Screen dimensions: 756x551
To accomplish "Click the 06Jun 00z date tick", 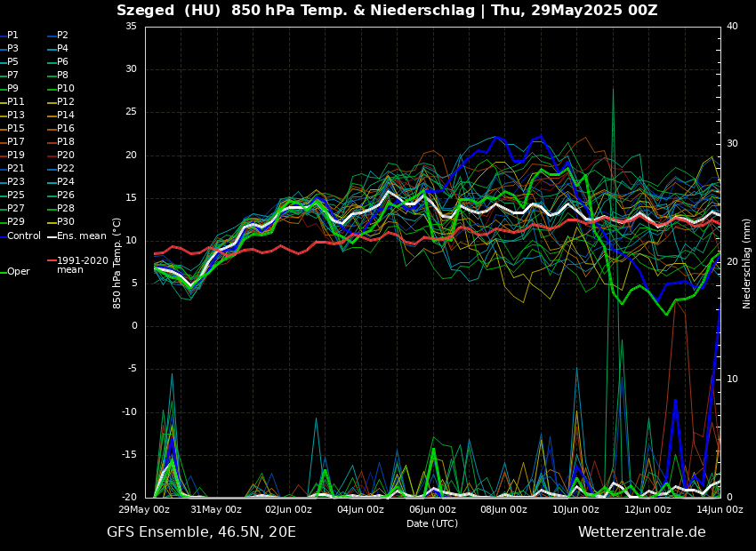I will pos(432,509).
